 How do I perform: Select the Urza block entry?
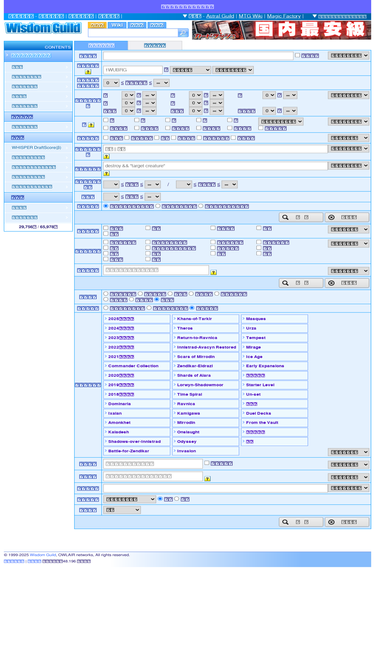click(x=275, y=328)
